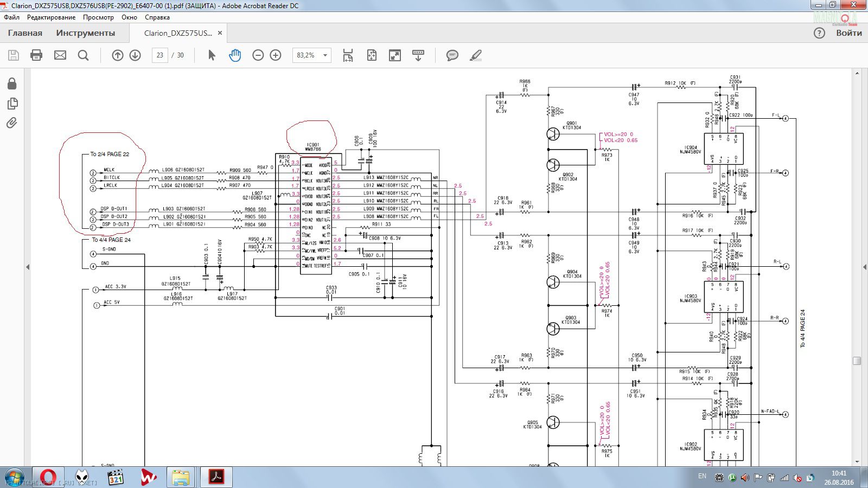Open Windows Explorer folder taskbar icon
The width and height of the screenshot is (868, 488).
click(181, 477)
